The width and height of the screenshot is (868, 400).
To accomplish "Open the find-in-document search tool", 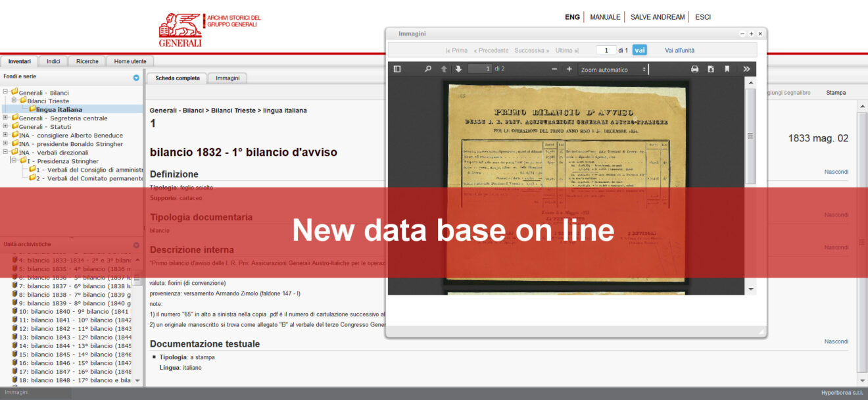I will (428, 69).
